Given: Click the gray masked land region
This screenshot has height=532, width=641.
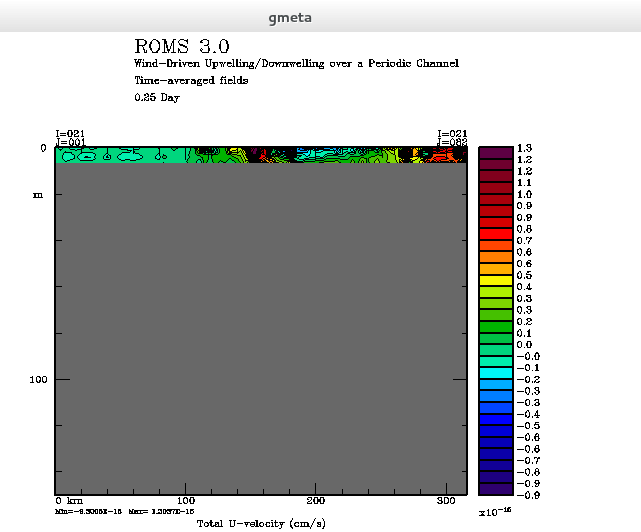Looking at the screenshot, I should pyautogui.click(x=261, y=329).
